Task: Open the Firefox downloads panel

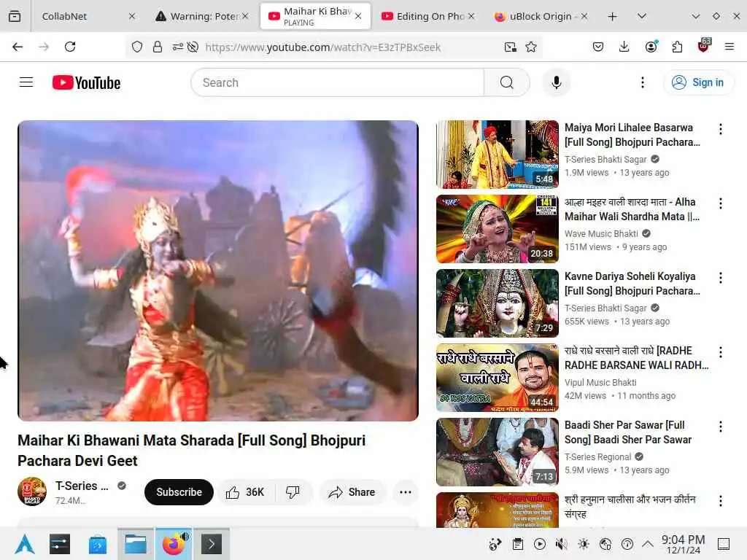Action: pyautogui.click(x=624, y=47)
